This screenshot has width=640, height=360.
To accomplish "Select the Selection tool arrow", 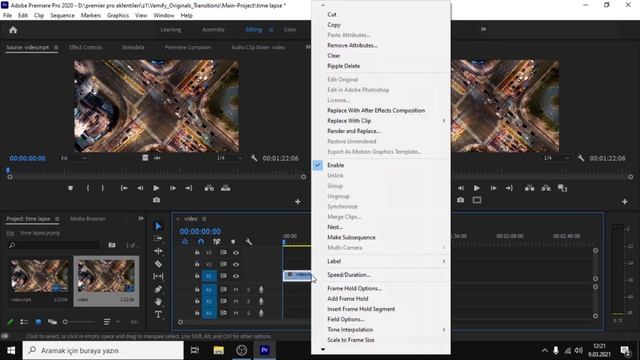I will pos(158,226).
